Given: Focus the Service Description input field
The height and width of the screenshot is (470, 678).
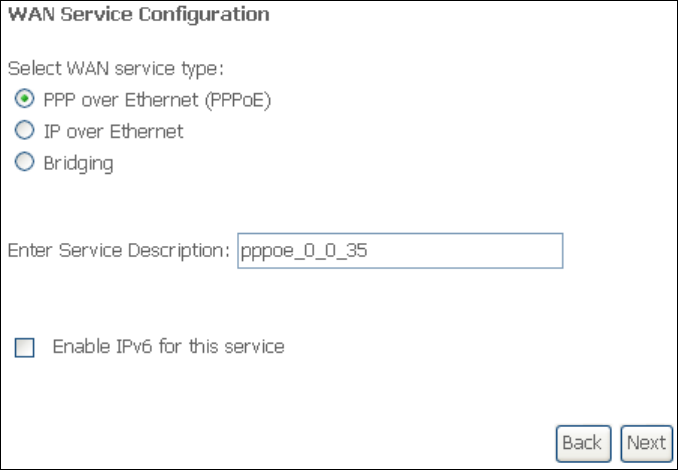Looking at the screenshot, I should coord(400,251).
